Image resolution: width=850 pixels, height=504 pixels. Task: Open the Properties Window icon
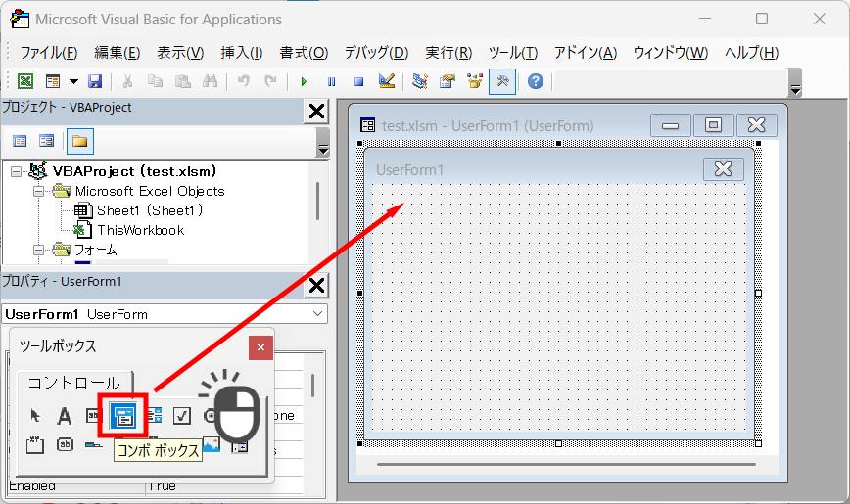pos(448,81)
